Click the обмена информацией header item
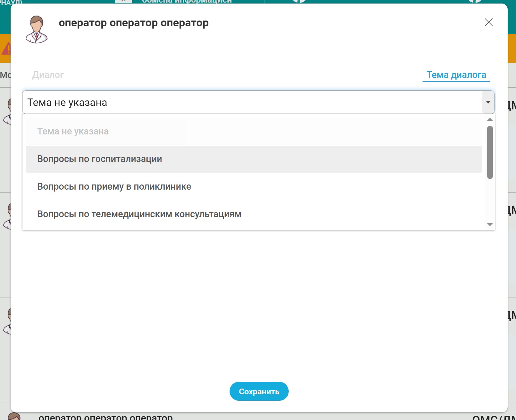Image resolution: width=516 pixels, height=420 pixels. (186, 2)
